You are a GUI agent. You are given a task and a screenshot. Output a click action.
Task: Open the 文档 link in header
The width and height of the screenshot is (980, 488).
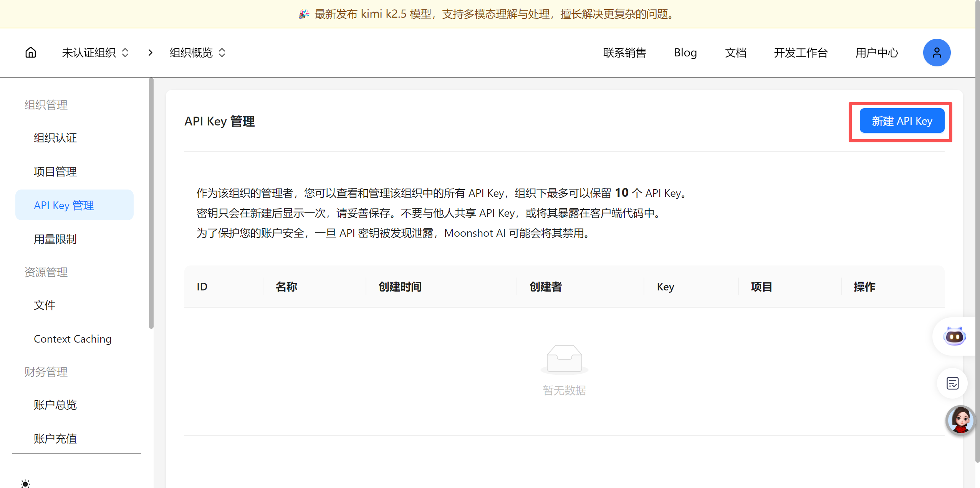point(735,53)
